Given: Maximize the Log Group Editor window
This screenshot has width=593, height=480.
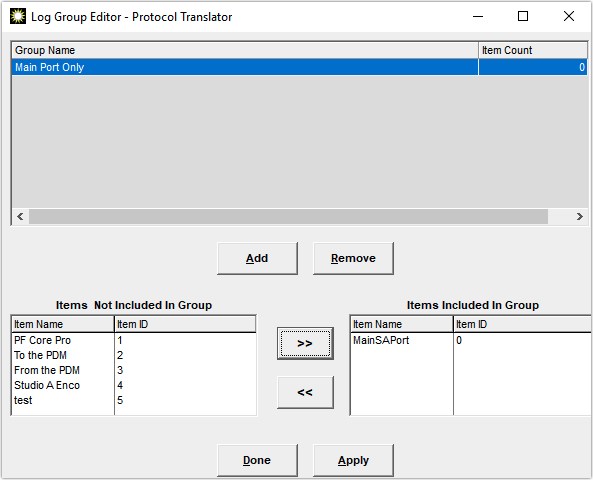Looking at the screenshot, I should coord(523,16).
